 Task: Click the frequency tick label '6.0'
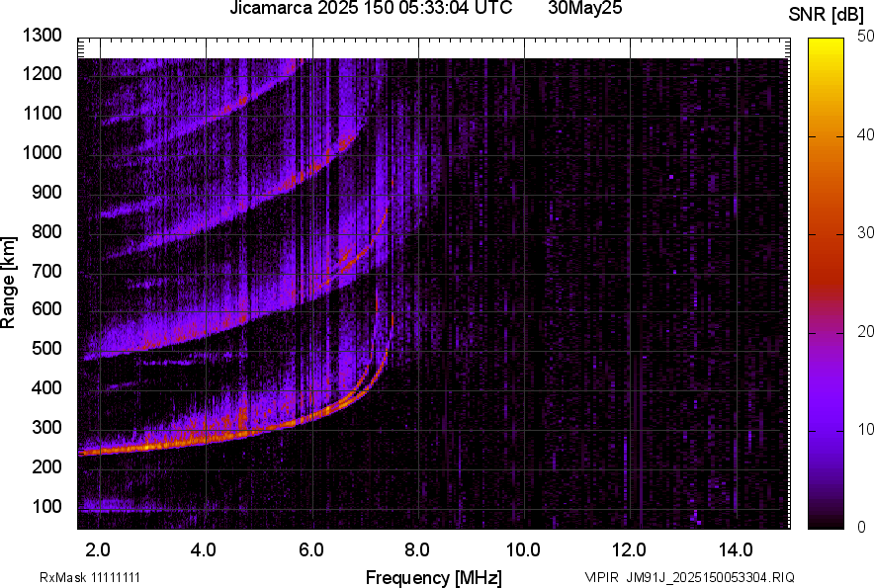[x=311, y=550]
